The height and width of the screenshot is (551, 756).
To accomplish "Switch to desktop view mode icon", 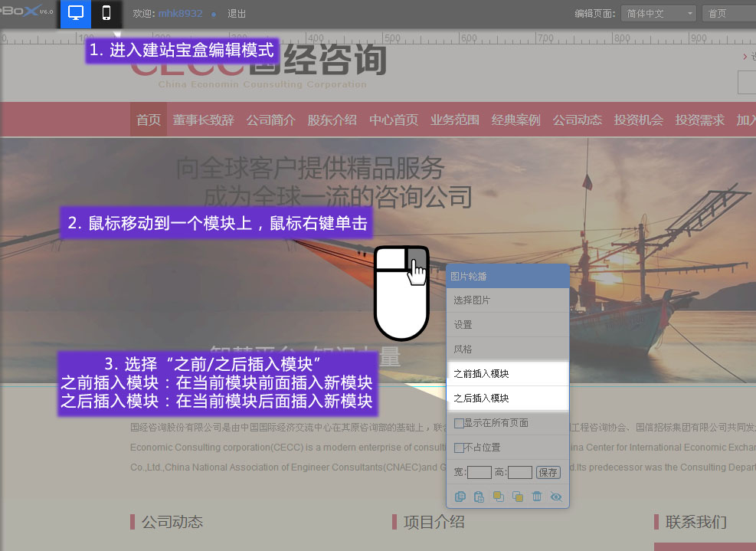I will coord(76,14).
